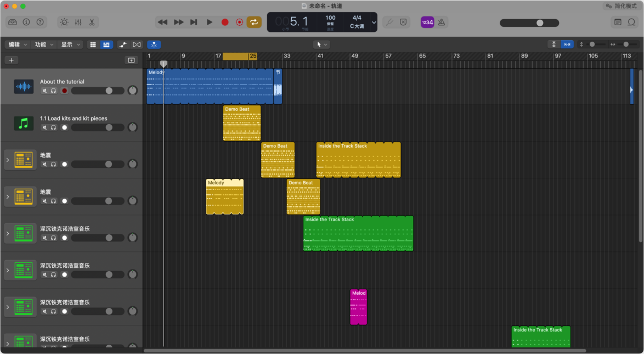This screenshot has height=354, width=644.
Task: Select the blue Melody region
Action: 210,86
